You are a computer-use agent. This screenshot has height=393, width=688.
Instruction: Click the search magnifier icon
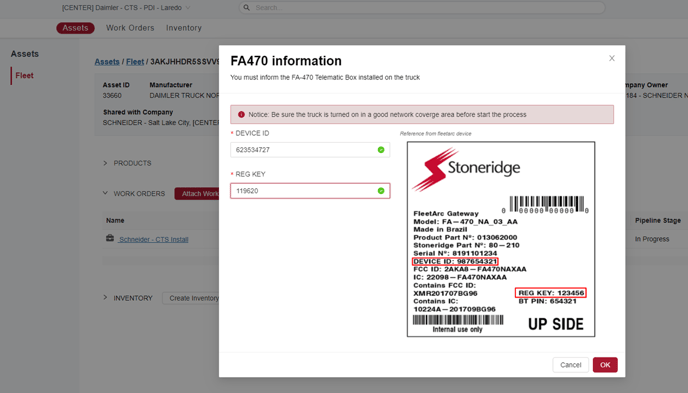tap(247, 7)
